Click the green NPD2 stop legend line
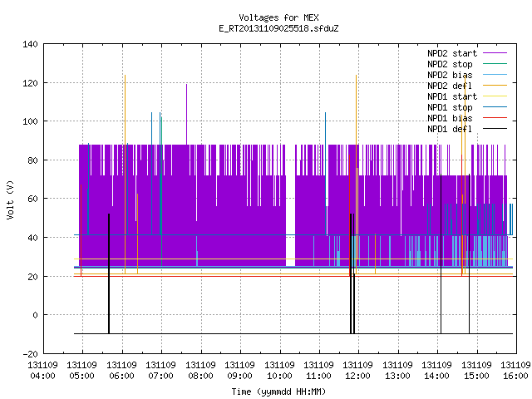The width and height of the screenshot is (532, 399). tap(495, 64)
